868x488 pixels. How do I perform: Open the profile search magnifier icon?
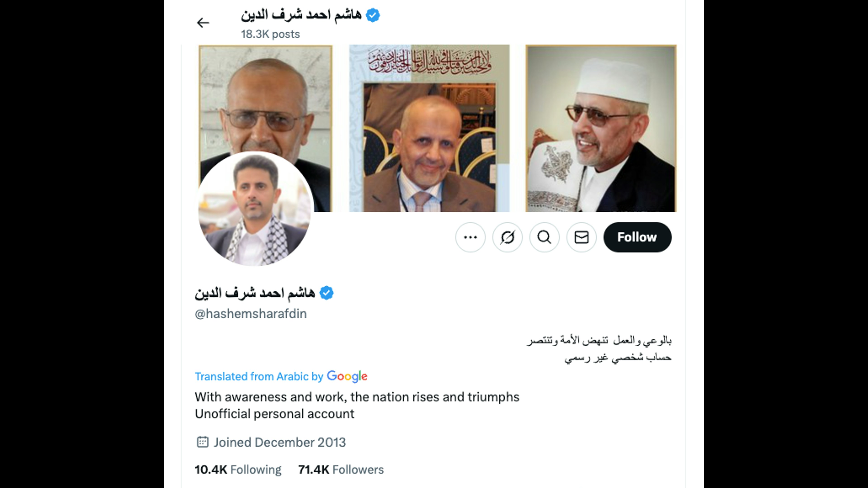click(x=545, y=237)
